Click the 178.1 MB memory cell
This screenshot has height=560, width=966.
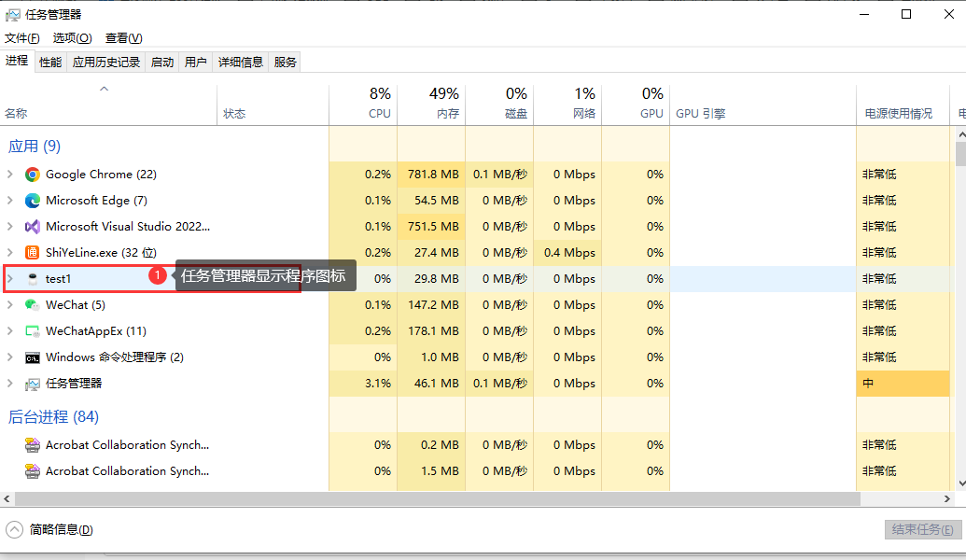431,331
